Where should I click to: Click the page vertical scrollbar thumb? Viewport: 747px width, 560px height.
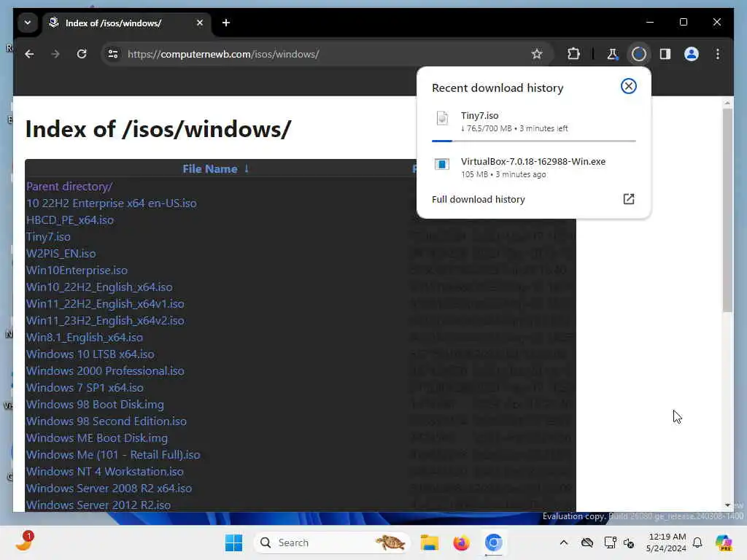coord(727,211)
